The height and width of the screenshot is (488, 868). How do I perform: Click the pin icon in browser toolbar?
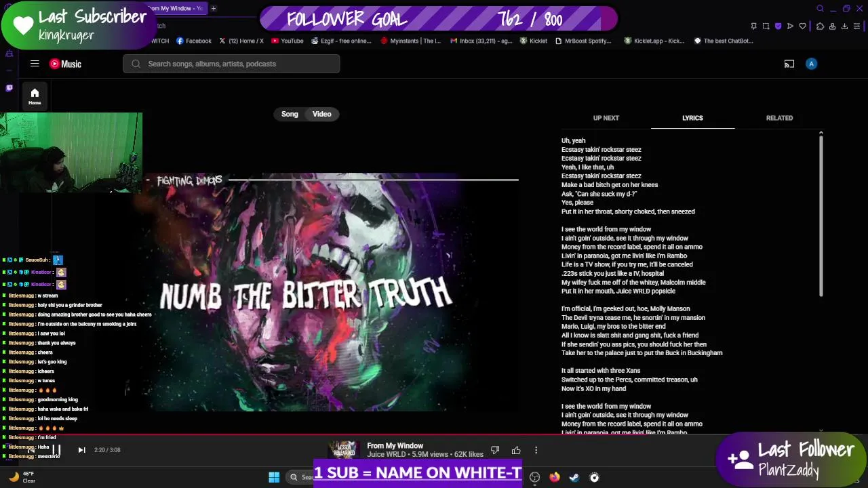pos(753,26)
